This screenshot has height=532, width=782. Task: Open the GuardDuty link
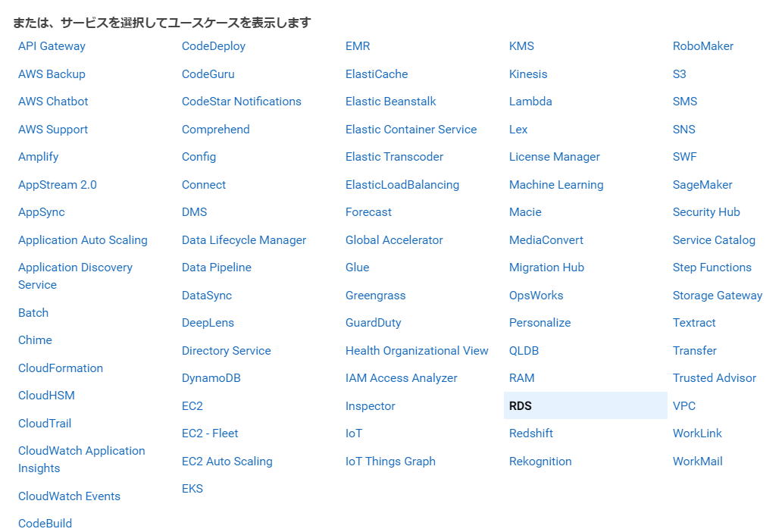(x=373, y=323)
